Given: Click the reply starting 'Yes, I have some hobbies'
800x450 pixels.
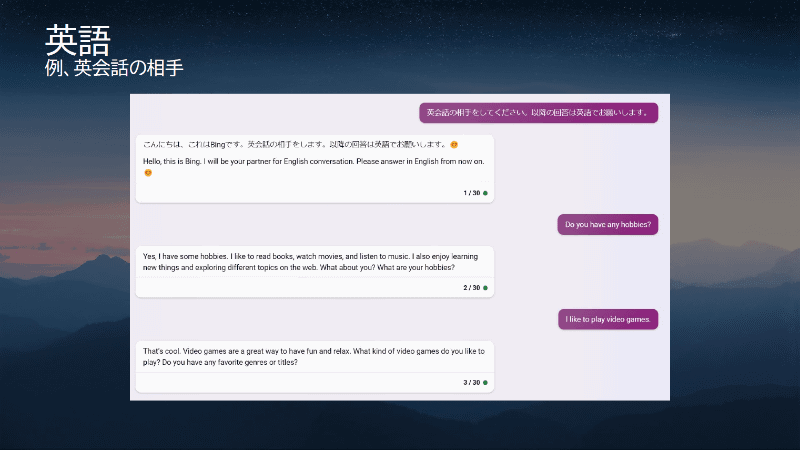Looking at the screenshot, I should click(x=310, y=262).
